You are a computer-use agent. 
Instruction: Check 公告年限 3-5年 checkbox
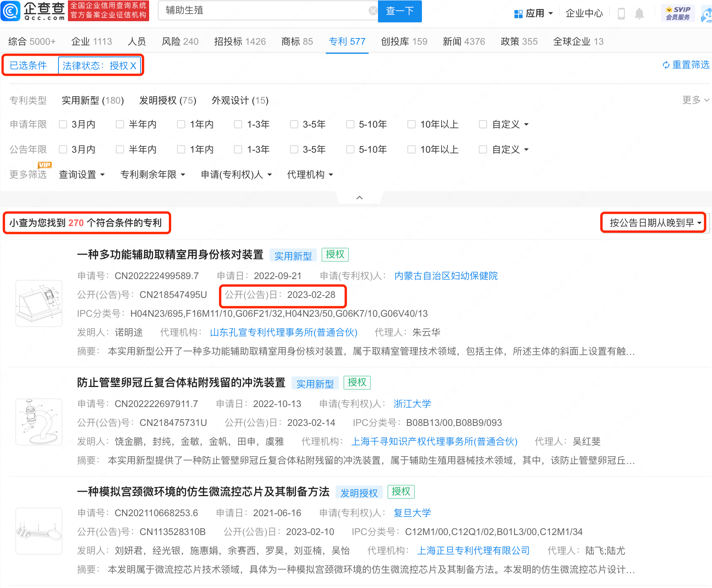pyautogui.click(x=294, y=150)
